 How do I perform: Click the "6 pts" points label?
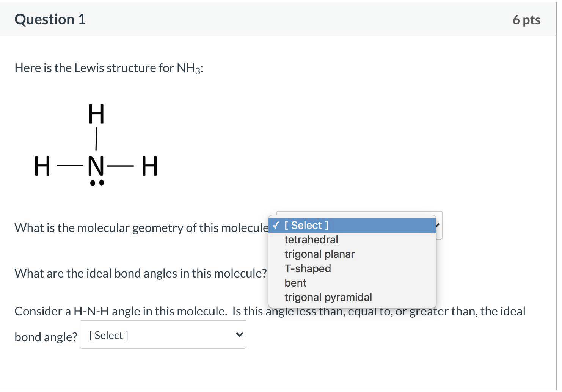tap(526, 20)
